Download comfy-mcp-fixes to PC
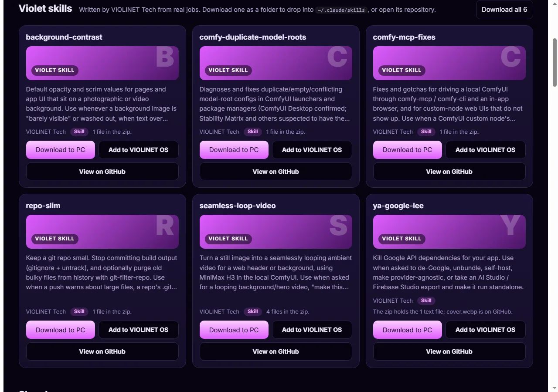 [408, 150]
